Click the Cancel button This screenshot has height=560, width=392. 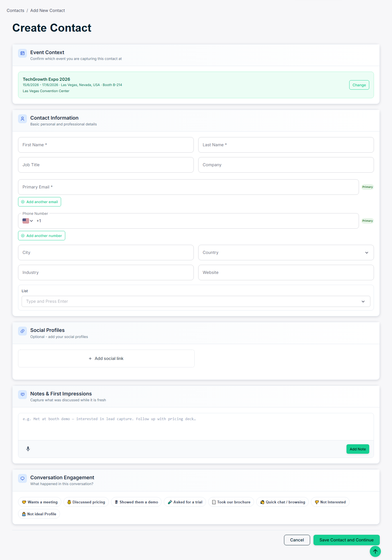click(x=297, y=540)
